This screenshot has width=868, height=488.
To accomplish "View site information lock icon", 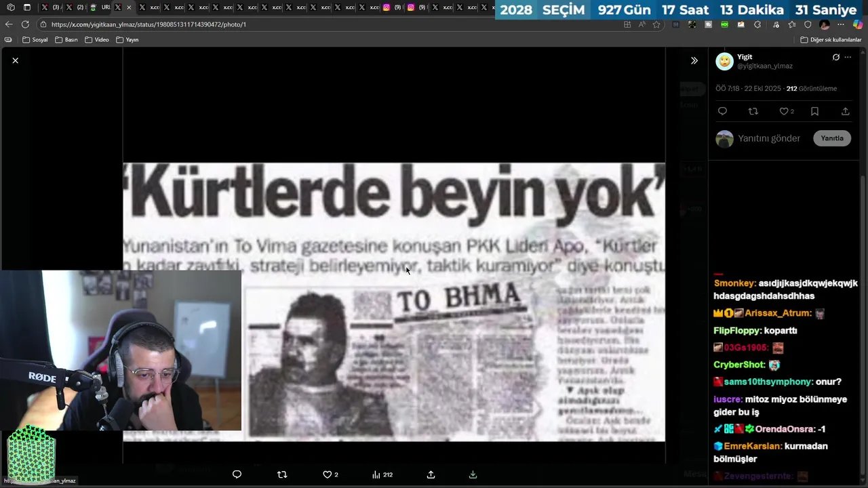I will pyautogui.click(x=43, y=24).
